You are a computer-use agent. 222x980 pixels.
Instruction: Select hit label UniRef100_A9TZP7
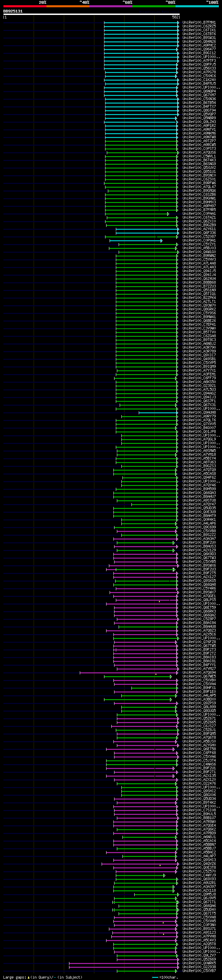point(199,141)
